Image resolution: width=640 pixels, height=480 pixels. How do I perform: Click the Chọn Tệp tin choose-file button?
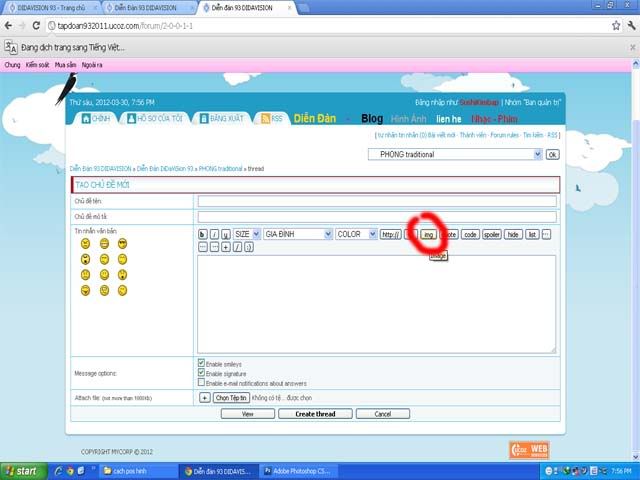tap(231, 398)
